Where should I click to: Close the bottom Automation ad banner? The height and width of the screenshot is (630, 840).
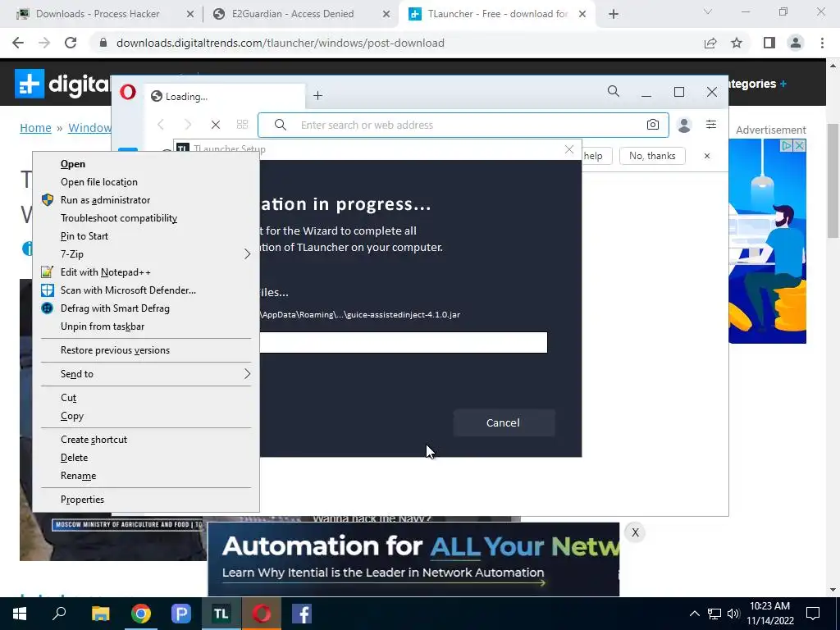point(635,532)
